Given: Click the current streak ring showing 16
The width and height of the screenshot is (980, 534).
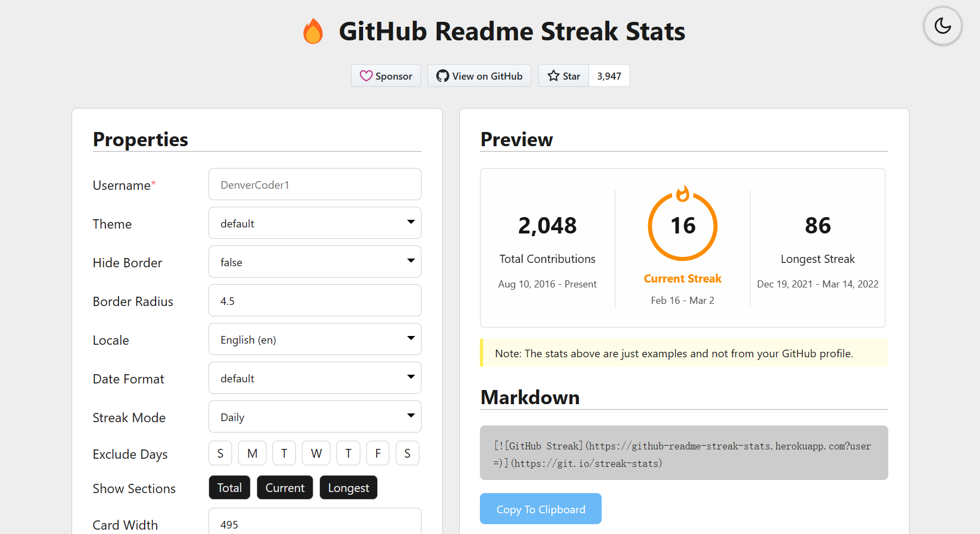Looking at the screenshot, I should [682, 226].
